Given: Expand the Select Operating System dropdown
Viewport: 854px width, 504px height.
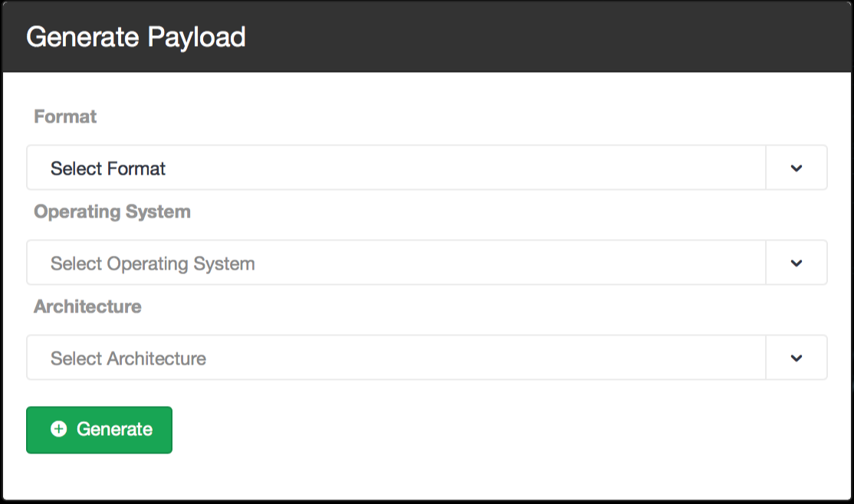Looking at the screenshot, I should pyautogui.click(x=427, y=263).
